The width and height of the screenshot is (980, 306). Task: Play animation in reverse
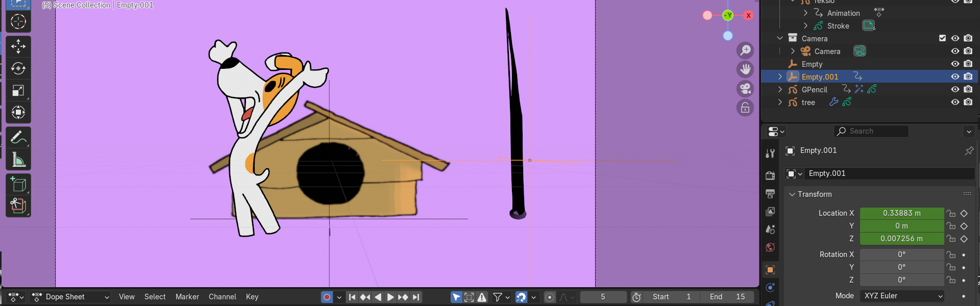[x=378, y=297]
